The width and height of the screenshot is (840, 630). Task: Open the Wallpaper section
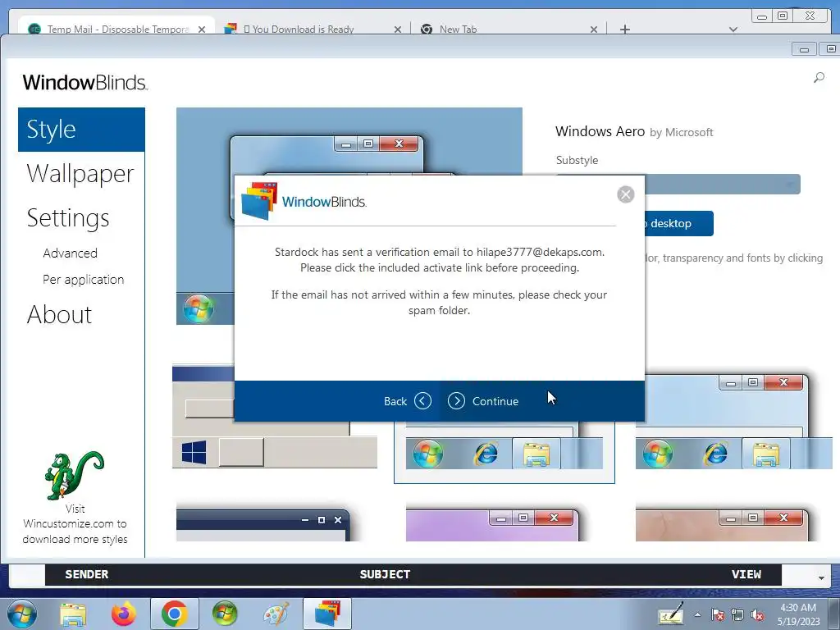80,174
